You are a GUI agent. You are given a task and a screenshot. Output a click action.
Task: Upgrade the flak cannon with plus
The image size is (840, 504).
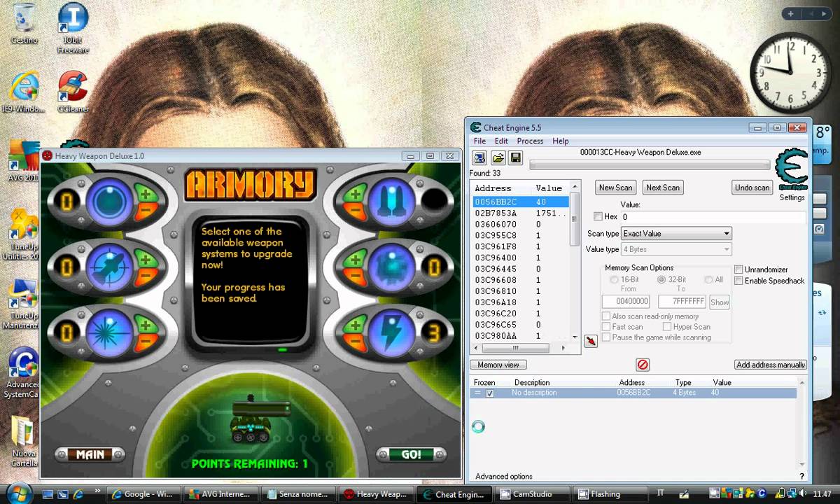click(x=356, y=260)
